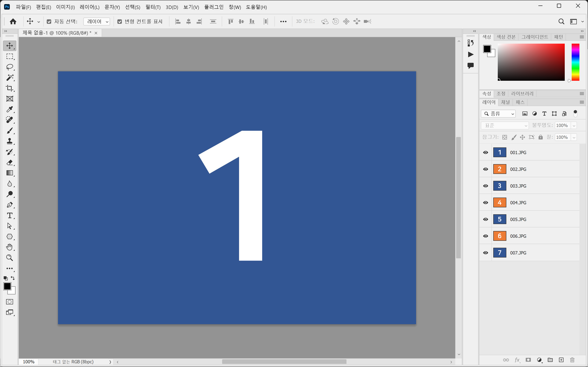The width and height of the screenshot is (588, 367).
Task: Select the Lasso tool
Action: click(10, 67)
